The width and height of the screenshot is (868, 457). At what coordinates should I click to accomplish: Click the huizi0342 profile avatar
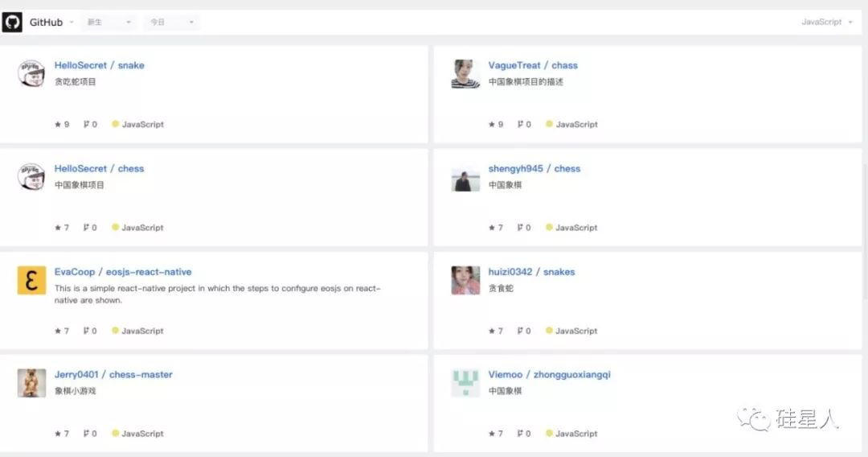click(x=465, y=280)
